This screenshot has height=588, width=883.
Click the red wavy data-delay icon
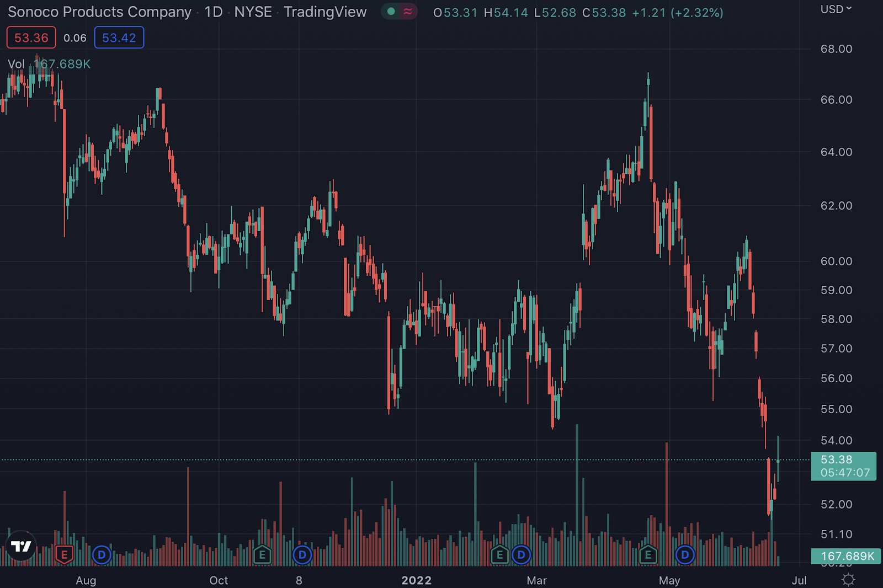click(408, 12)
